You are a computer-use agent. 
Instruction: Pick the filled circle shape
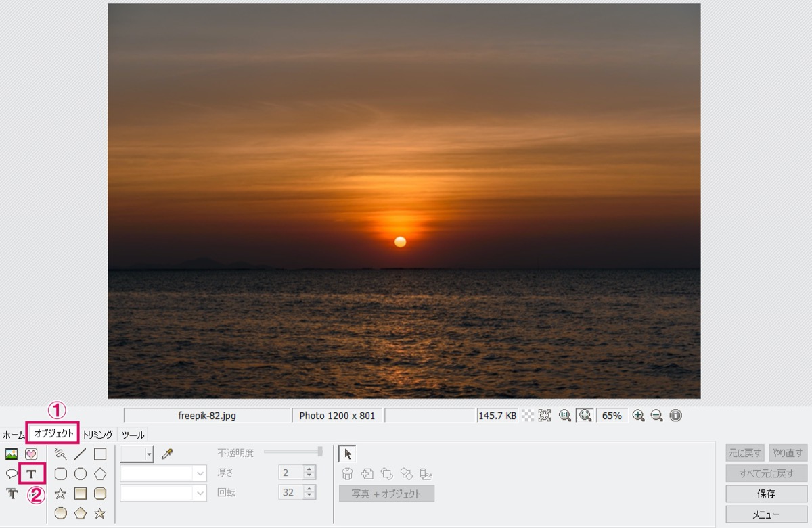60,513
